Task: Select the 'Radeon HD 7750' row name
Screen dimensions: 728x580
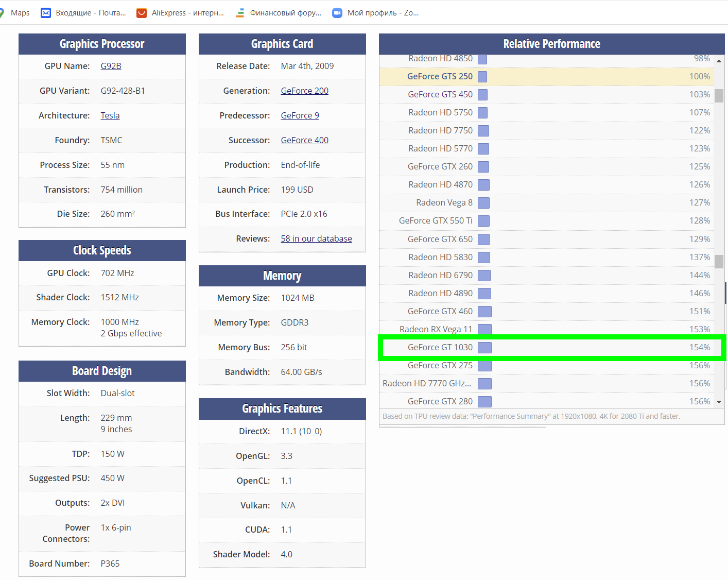Action: tap(440, 130)
